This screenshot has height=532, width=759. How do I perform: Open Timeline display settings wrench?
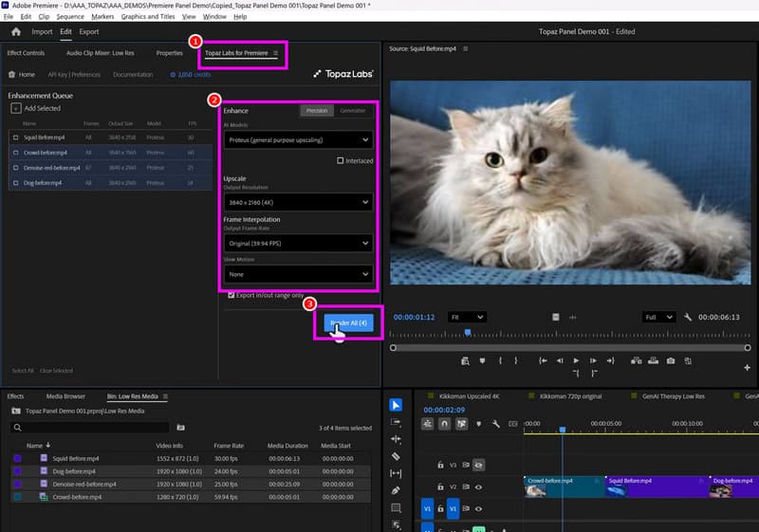(496, 424)
